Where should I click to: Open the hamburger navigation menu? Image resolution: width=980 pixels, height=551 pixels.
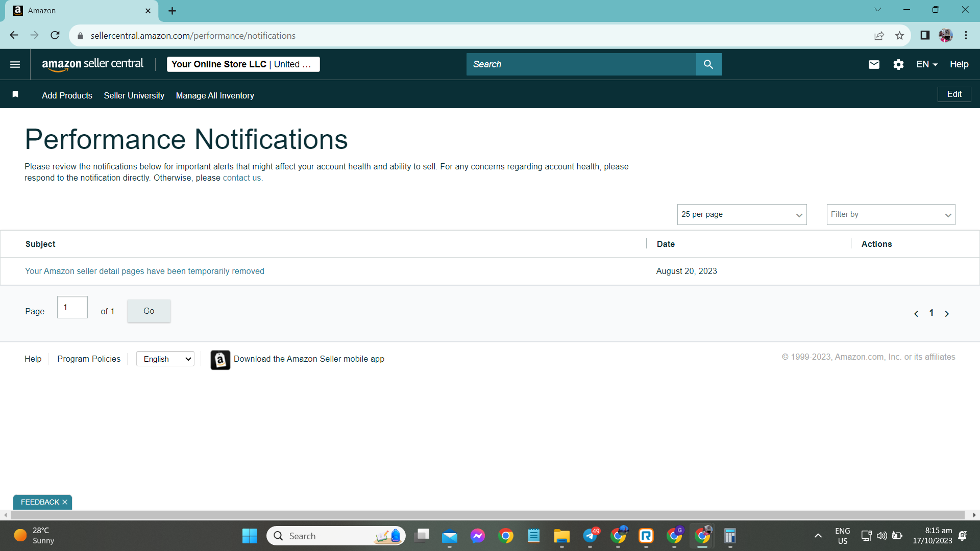[15, 64]
